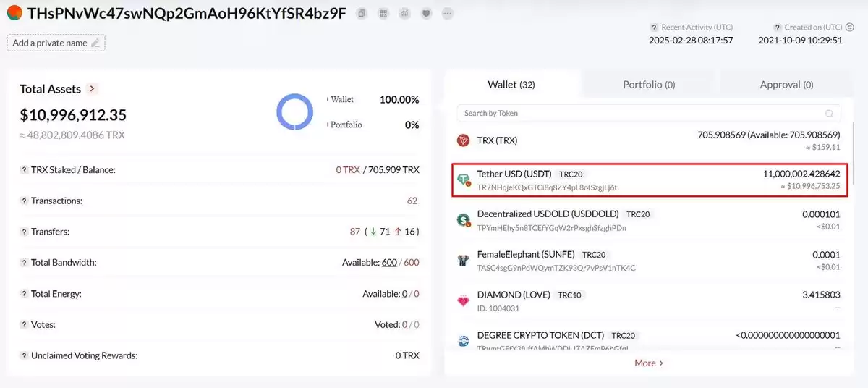Click the USDT balance 11,000,002.428642
Image resolution: width=868 pixels, height=388 pixels.
pos(801,174)
